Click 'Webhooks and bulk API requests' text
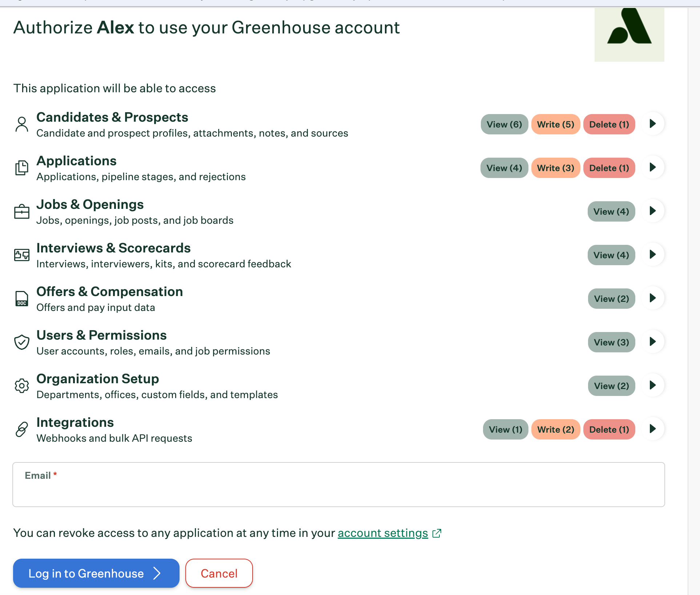 coord(114,438)
